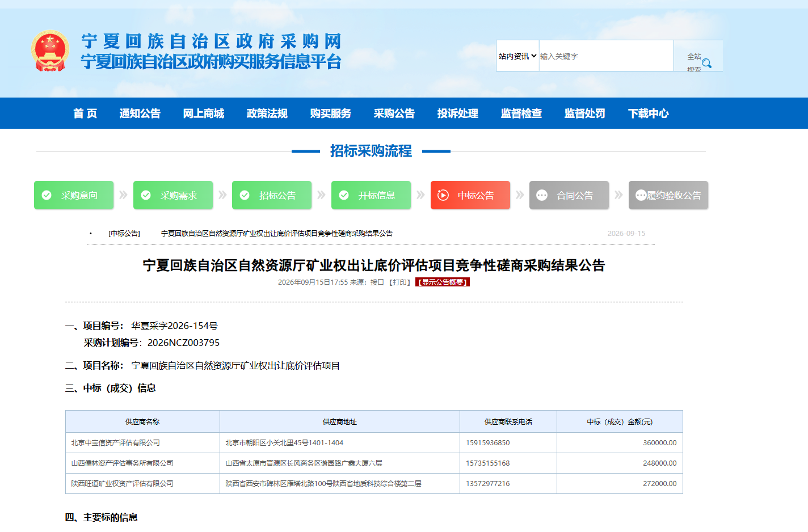Click the 打印 print link
808x532 pixels.
[400, 282]
